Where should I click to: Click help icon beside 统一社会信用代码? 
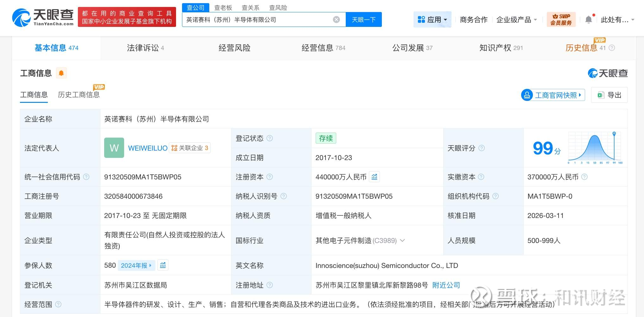pos(86,177)
